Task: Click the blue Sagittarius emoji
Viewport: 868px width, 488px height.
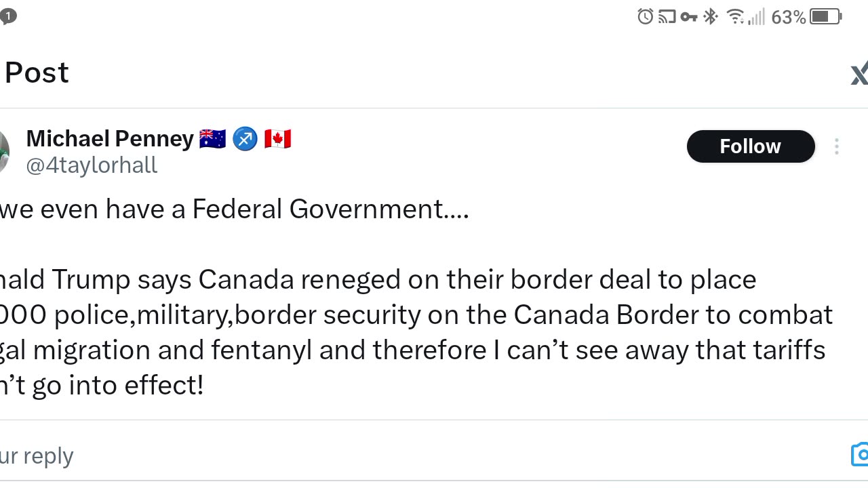Action: tap(245, 139)
